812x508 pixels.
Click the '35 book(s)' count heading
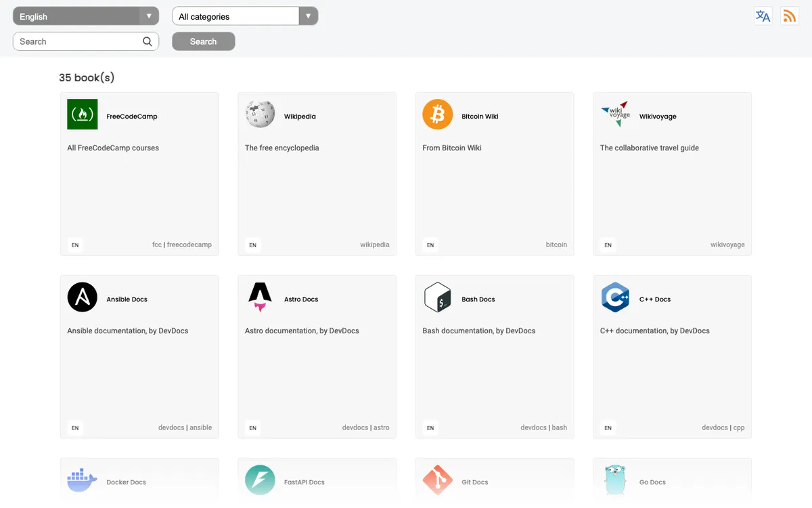click(87, 77)
